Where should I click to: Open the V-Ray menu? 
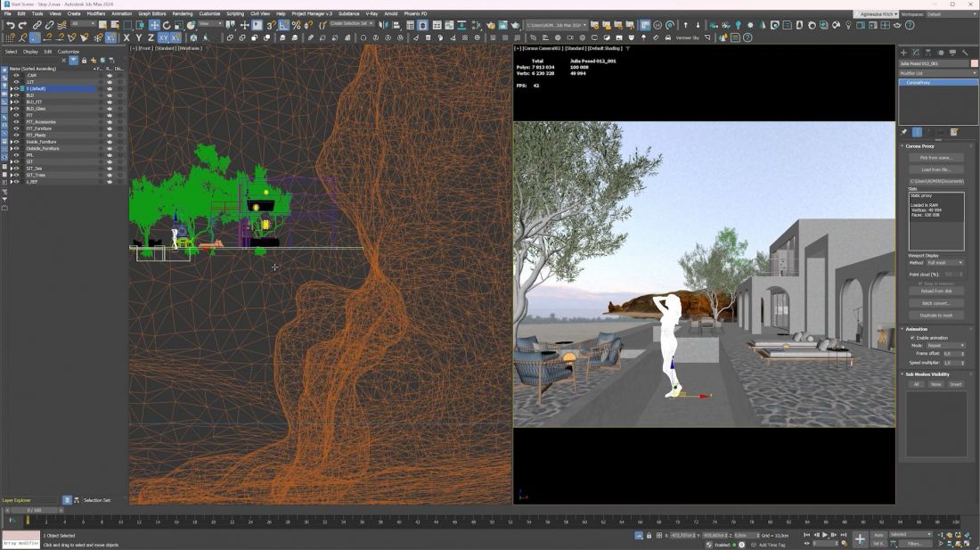[x=372, y=13]
